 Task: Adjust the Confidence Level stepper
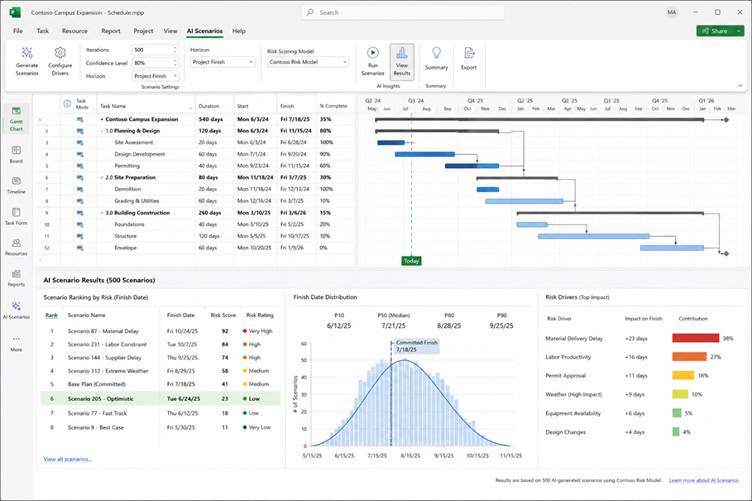click(155, 63)
